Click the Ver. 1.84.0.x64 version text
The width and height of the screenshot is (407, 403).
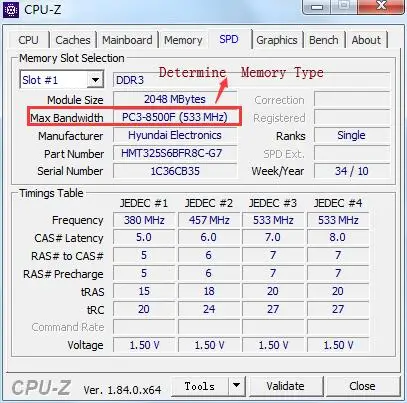click(x=122, y=390)
